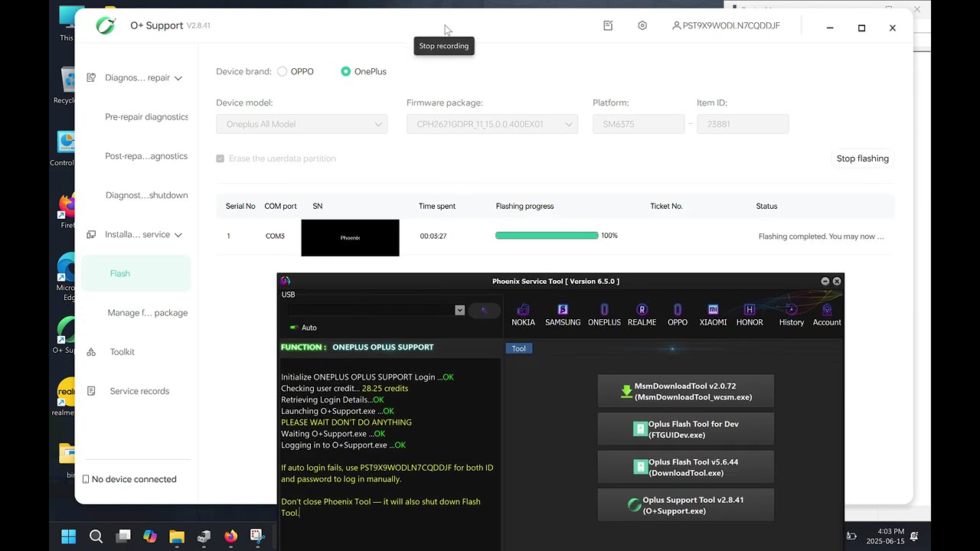
Task: Click time spent value 00:03:27
Action: coord(433,236)
